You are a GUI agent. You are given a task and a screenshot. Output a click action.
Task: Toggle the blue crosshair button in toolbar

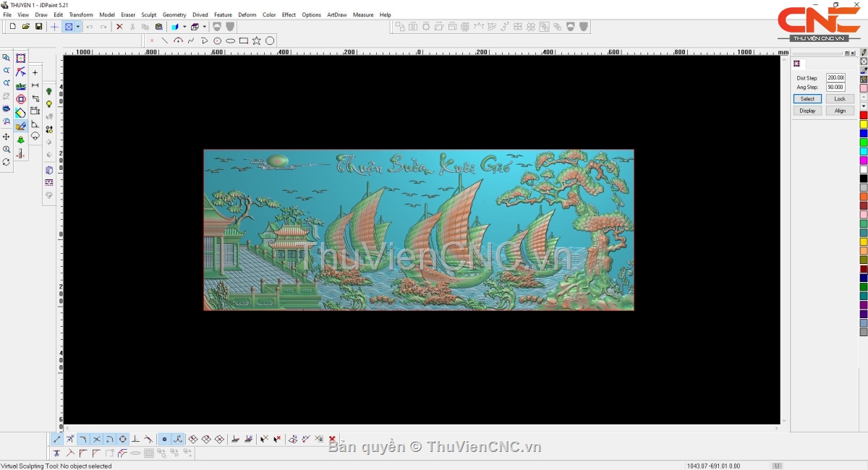click(54, 27)
